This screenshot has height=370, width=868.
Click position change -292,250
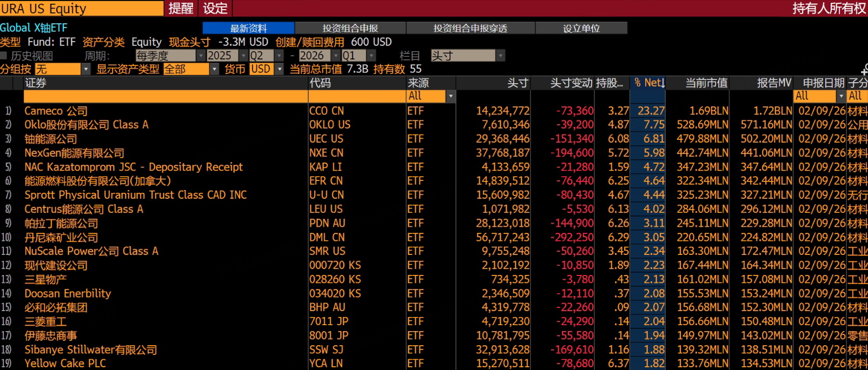point(572,237)
